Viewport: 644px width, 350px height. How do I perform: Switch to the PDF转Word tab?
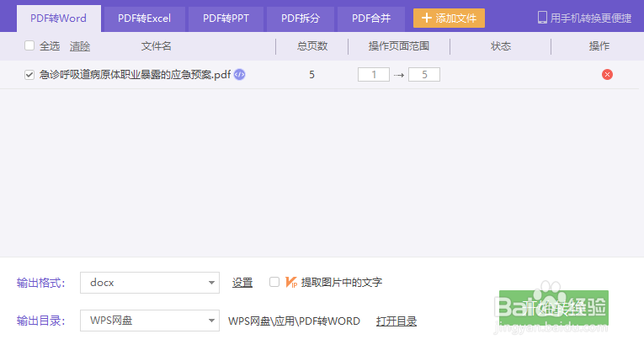[x=59, y=19]
